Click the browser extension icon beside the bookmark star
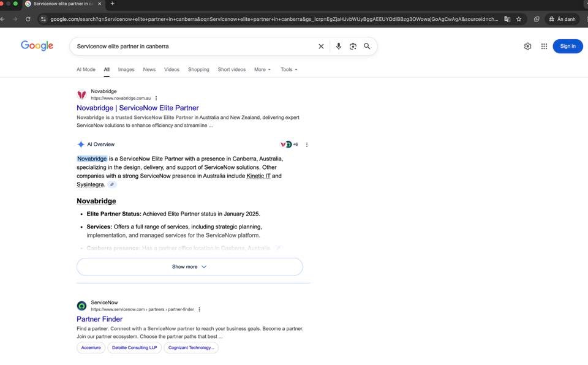Viewport: 588px width, 365px height. coord(537,19)
